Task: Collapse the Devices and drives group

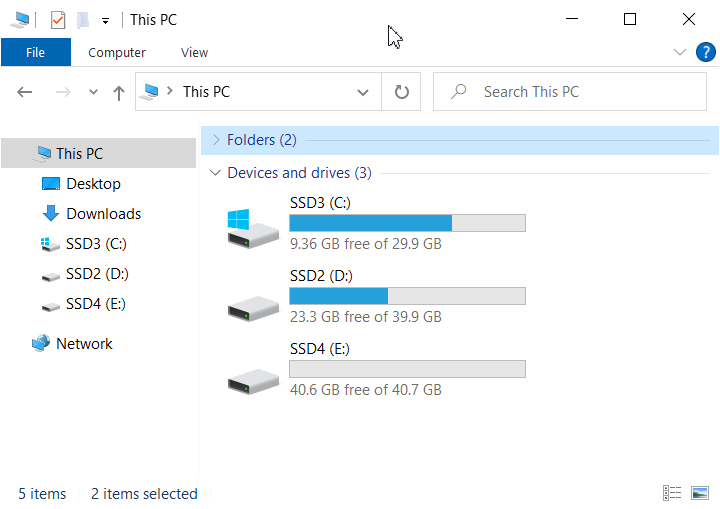Action: click(x=215, y=173)
